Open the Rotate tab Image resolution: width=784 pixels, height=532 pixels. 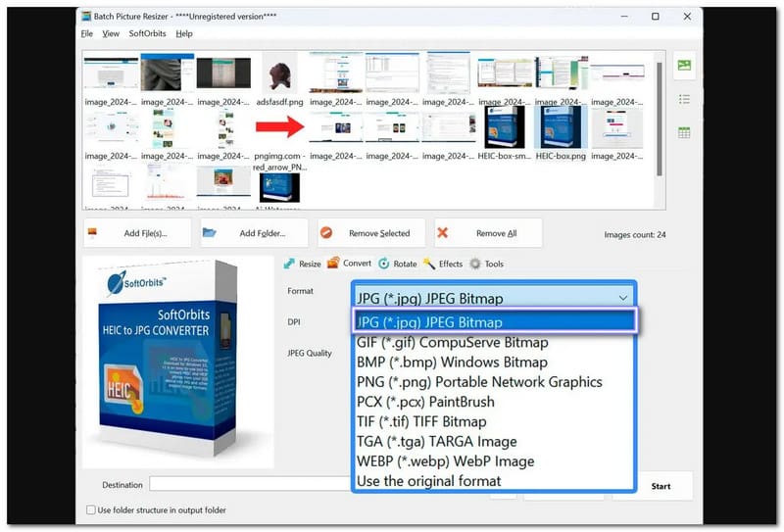click(x=398, y=264)
